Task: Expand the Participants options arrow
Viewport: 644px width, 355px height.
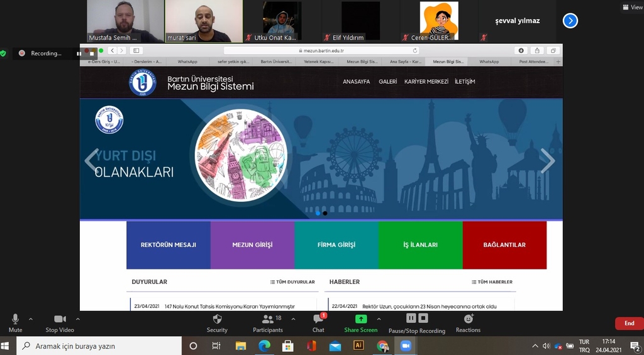Action: pyautogui.click(x=290, y=319)
